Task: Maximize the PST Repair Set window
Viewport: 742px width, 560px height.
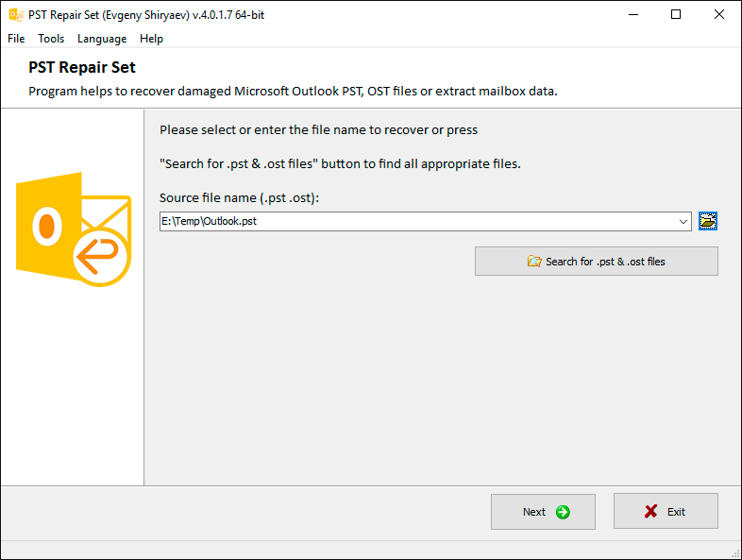Action: click(x=676, y=15)
